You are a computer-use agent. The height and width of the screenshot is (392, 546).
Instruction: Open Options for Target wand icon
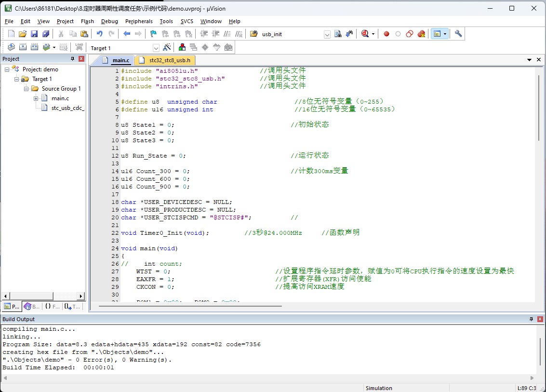click(167, 47)
